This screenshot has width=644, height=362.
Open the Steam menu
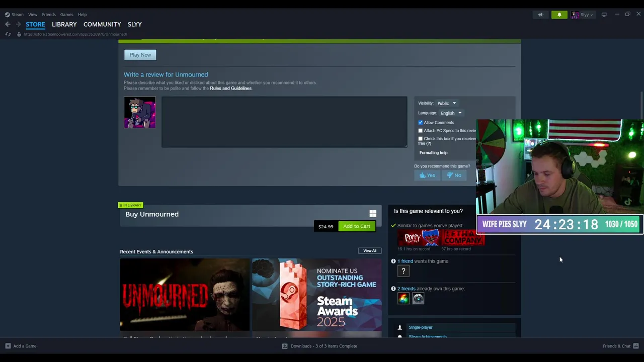pyautogui.click(x=17, y=15)
